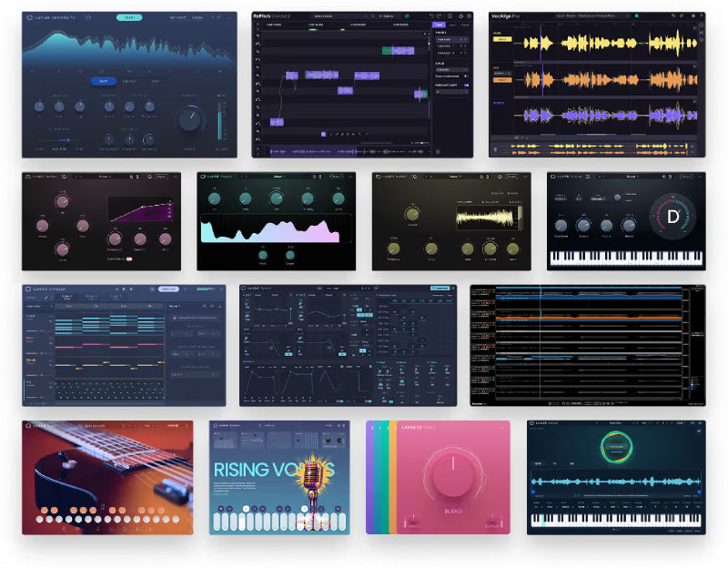Viewport: 728px width, 568px height.
Task: Click the power icon in RePitch header
Action: 460,16
